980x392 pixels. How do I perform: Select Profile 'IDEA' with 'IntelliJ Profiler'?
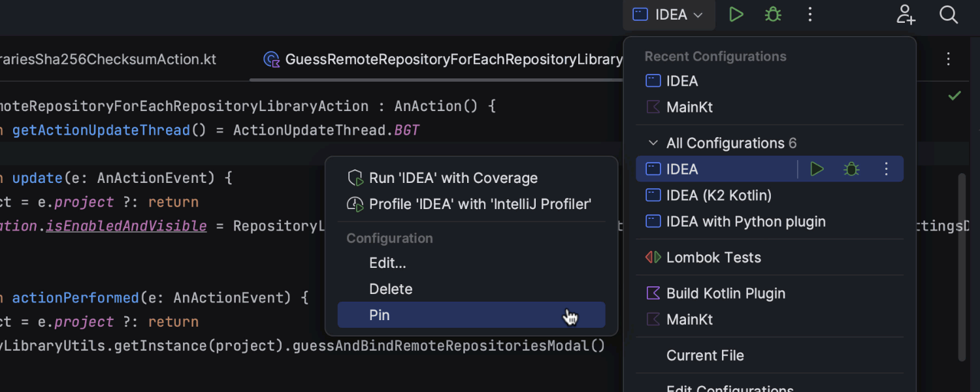[x=480, y=204]
